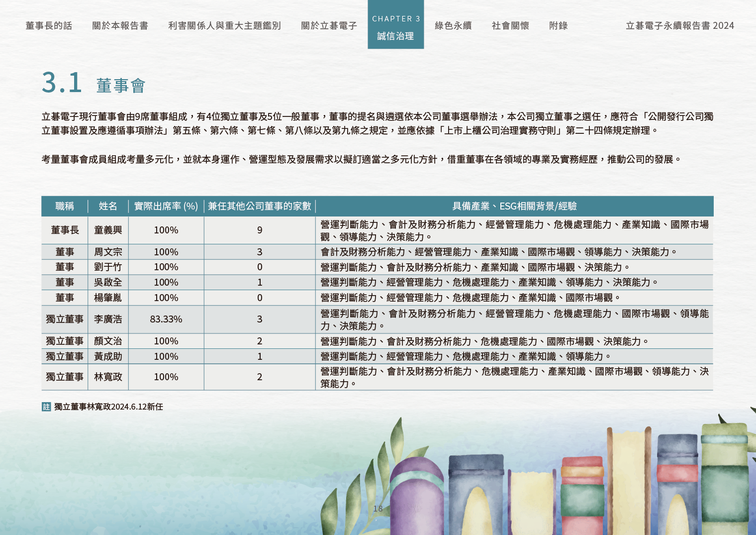Select the name 劉于竹
The height and width of the screenshot is (535, 756).
(108, 267)
